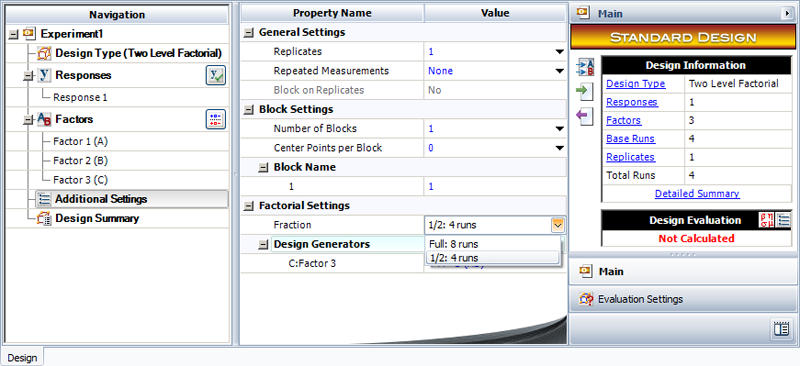Open the Detailed Summary link
Screen dimensions: 800x366
coord(697,193)
